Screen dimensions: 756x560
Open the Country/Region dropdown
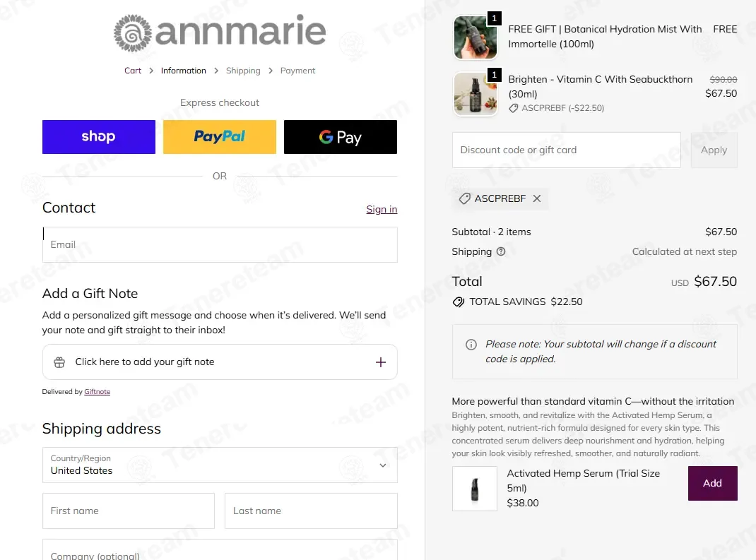click(x=220, y=465)
